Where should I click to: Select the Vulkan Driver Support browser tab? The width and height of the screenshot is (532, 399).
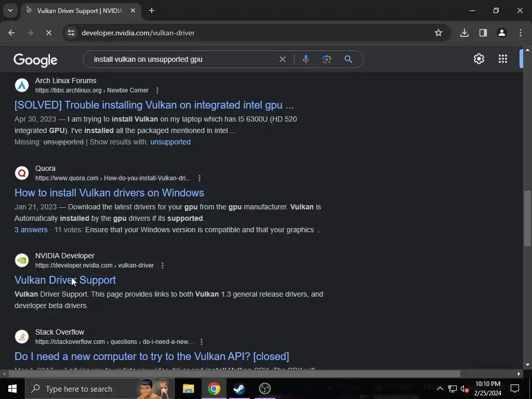(79, 11)
